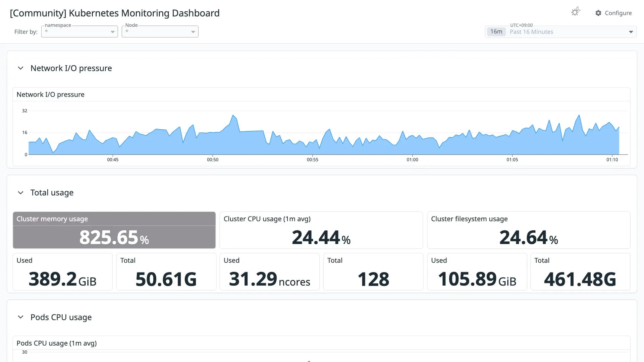
Task: Open the Configure dashboard settings
Action: 613,13
